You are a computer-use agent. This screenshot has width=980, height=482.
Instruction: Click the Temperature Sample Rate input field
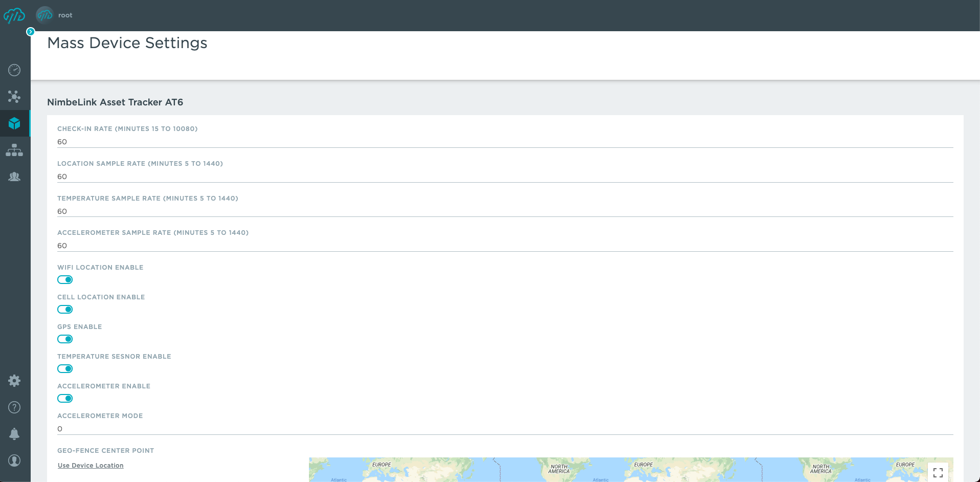(505, 211)
